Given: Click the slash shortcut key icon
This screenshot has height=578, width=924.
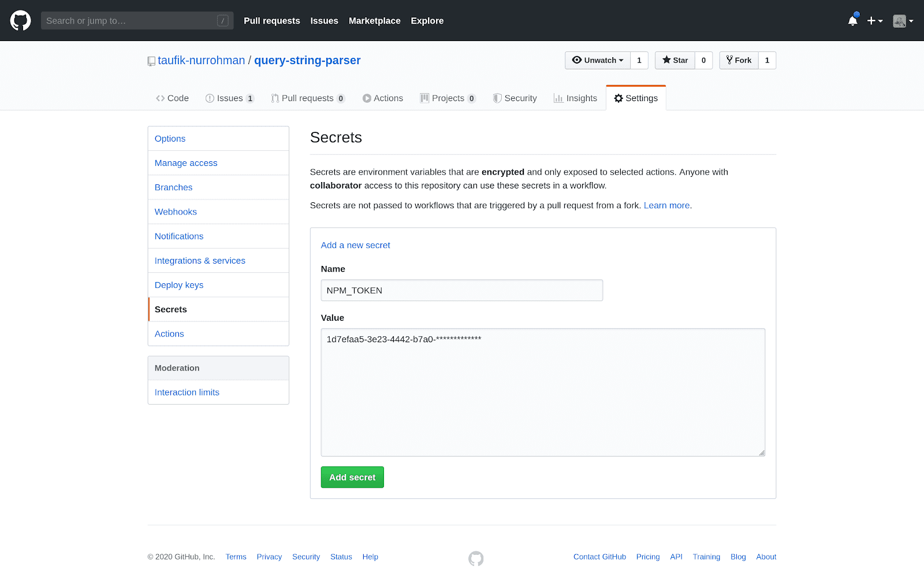Looking at the screenshot, I should [223, 21].
